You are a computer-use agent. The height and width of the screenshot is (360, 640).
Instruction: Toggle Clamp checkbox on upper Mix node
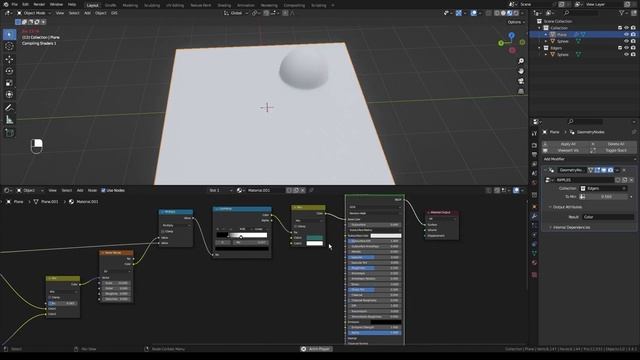(296, 226)
